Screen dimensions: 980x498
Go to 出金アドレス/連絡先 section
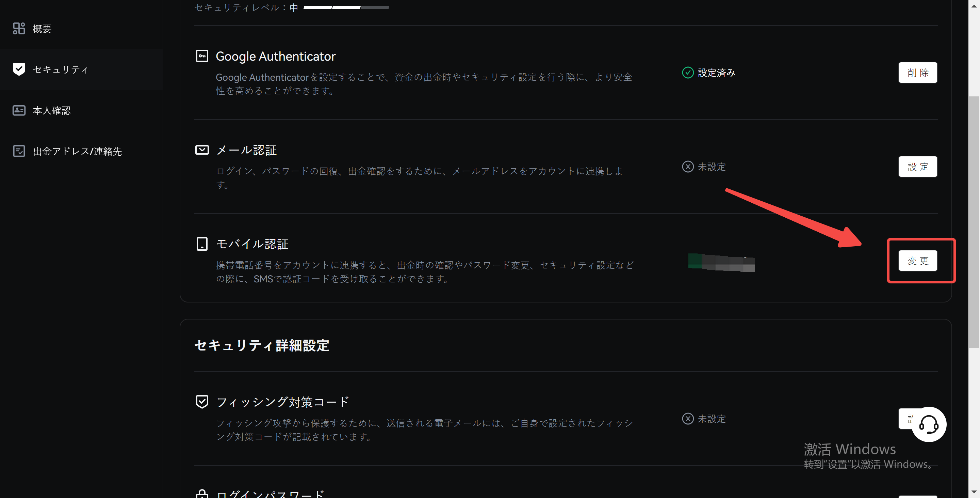click(x=77, y=151)
